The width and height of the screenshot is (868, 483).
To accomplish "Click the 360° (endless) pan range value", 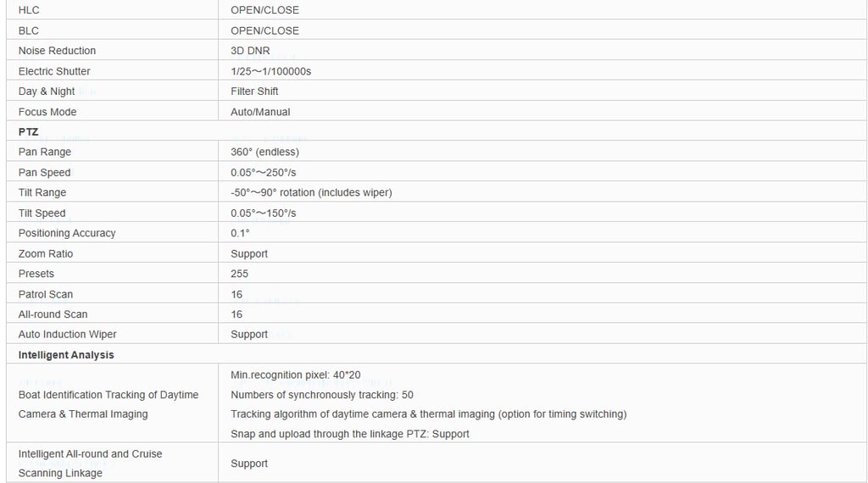I will tap(264, 152).
